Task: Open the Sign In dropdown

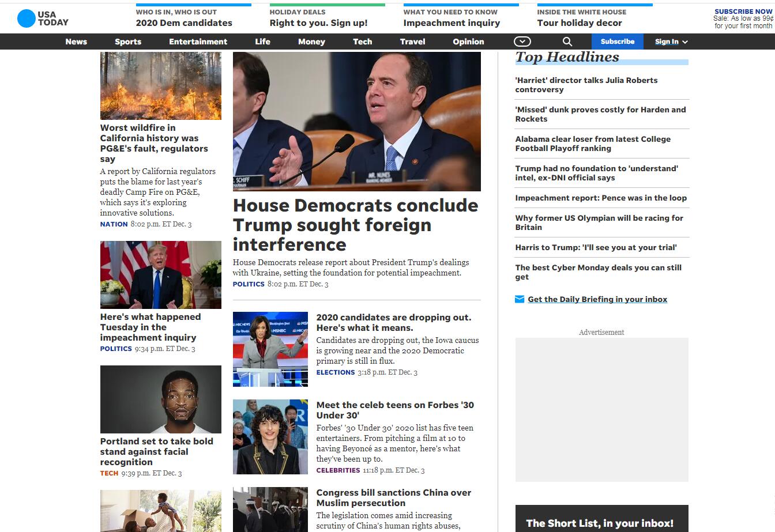Action: point(671,41)
